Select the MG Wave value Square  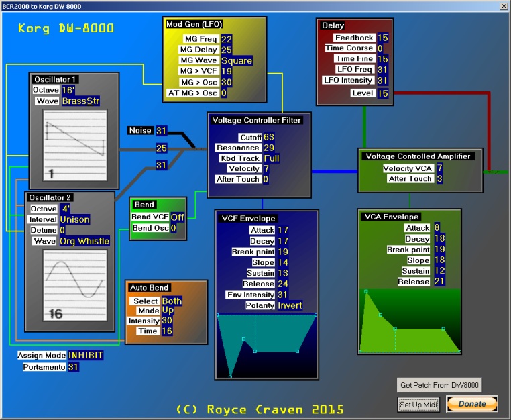tap(237, 60)
